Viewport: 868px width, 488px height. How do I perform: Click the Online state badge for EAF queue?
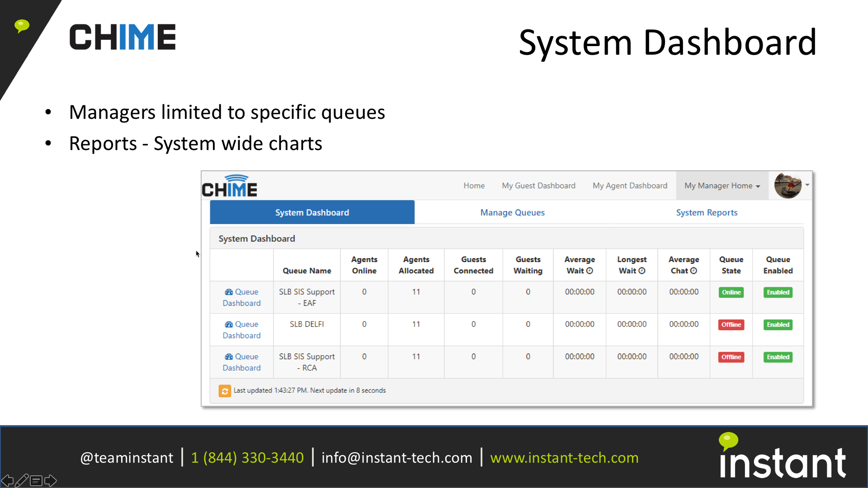[x=731, y=292]
